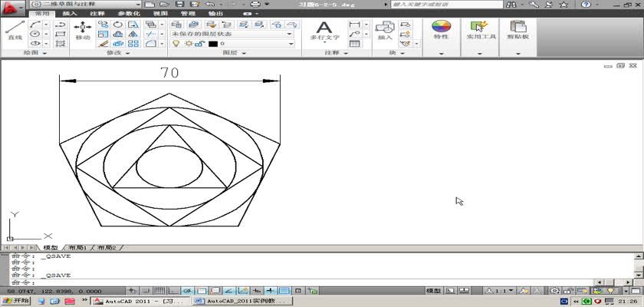644x307 pixels.
Task: Select the Line (直线) drawing tool
Action: (15, 31)
